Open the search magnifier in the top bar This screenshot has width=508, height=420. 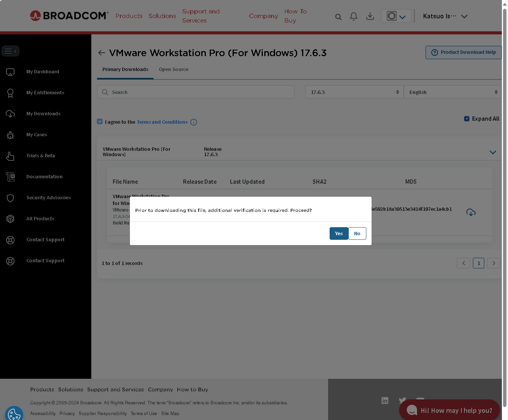coord(338,17)
